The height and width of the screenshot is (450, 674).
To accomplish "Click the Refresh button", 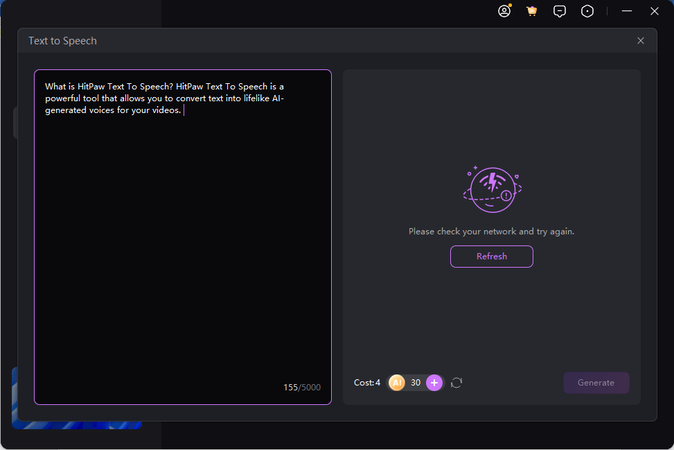I will tap(492, 257).
